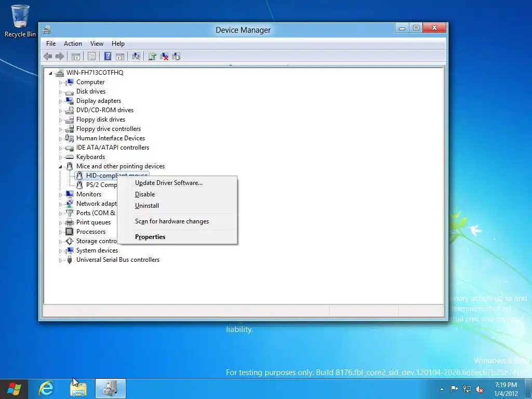532x399 pixels.
Task: Select the Ports (COM & row label
Action: pos(96,213)
